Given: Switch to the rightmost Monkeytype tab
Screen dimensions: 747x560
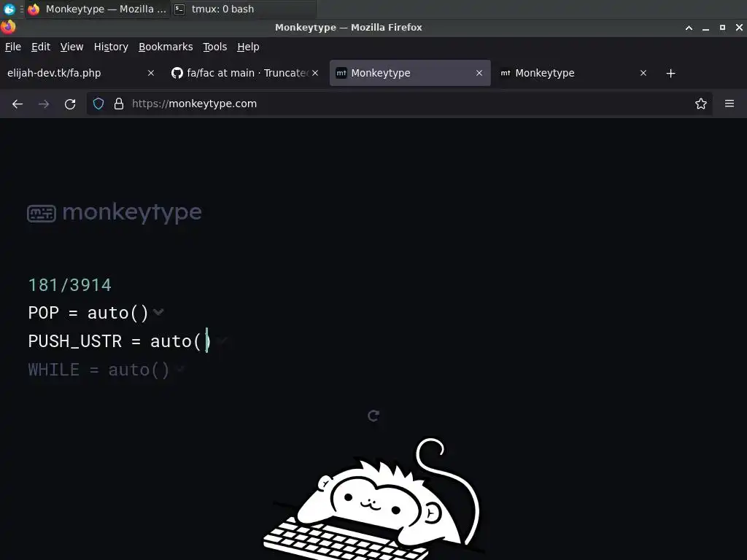Looking at the screenshot, I should tap(573, 73).
